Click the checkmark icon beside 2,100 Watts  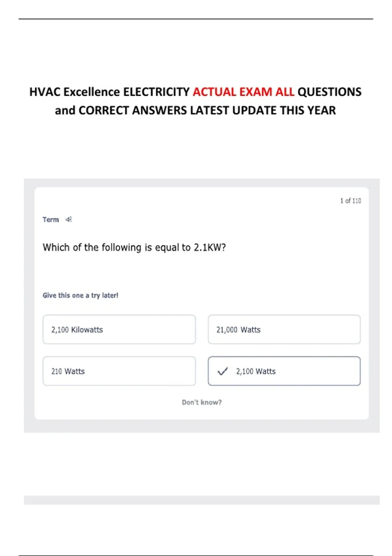pos(222,371)
